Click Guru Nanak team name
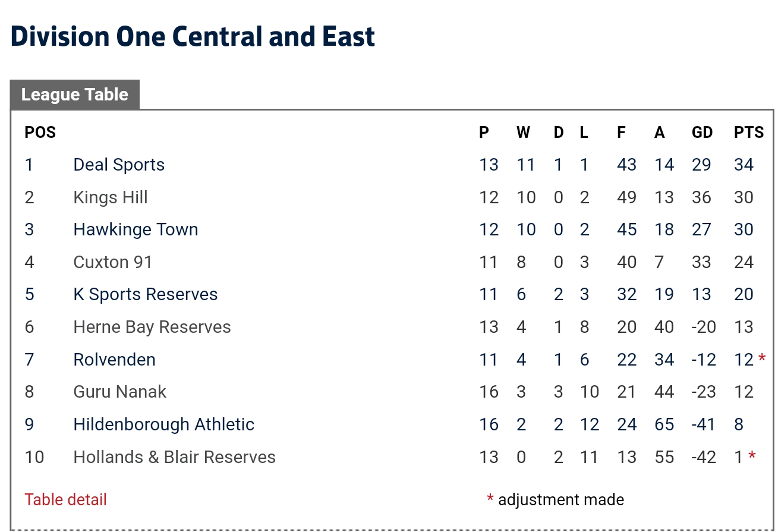Screen dimensions: 775x532 120,392
